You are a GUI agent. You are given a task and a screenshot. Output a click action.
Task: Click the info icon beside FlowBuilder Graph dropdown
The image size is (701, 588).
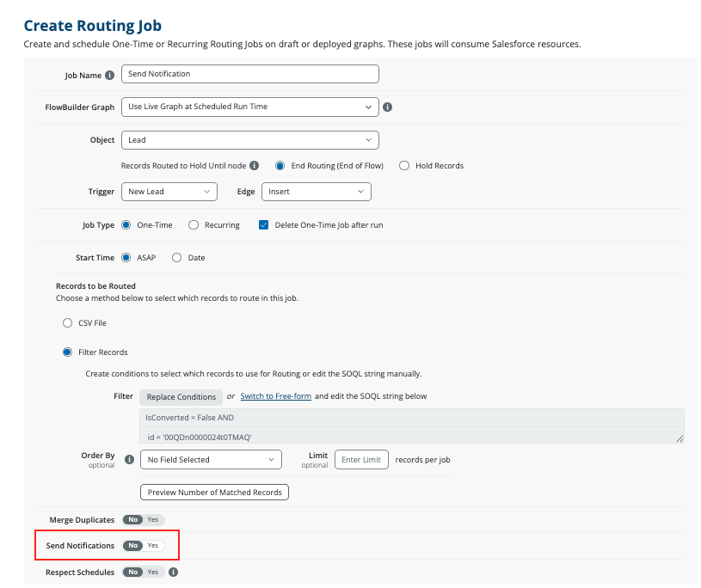[x=387, y=107]
